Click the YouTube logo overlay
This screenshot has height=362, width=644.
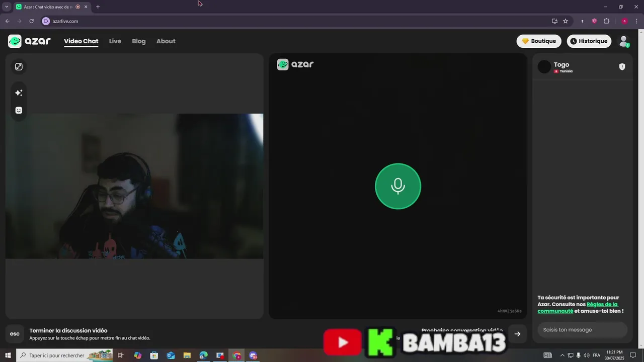coord(343,342)
